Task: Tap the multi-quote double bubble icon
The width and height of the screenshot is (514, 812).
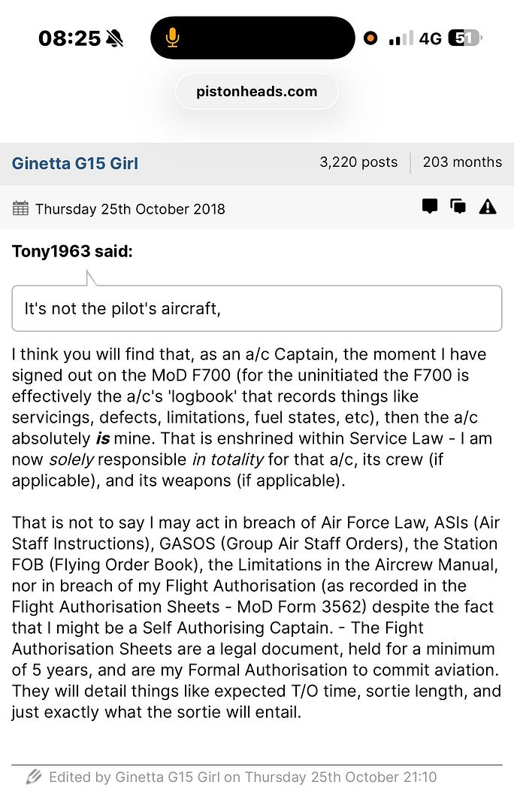Action: [x=458, y=207]
